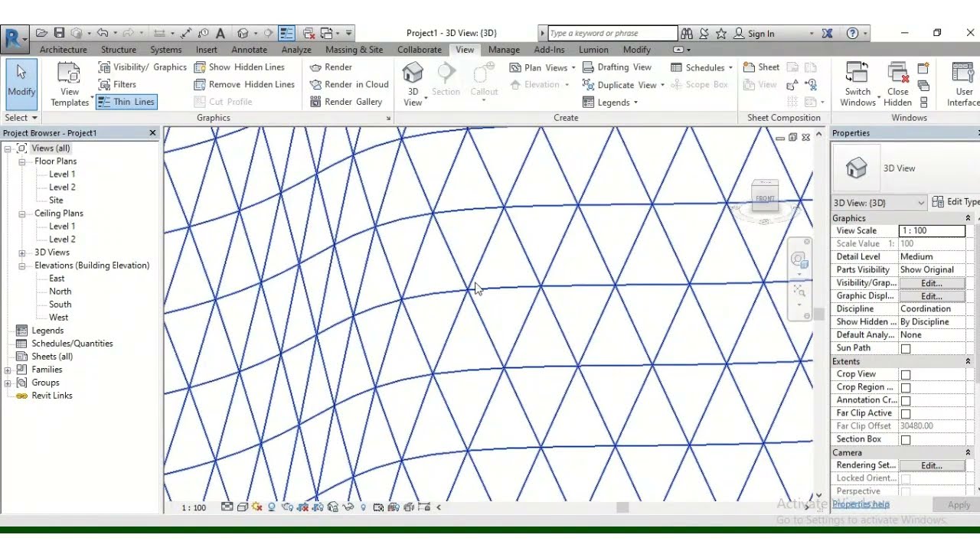The height and width of the screenshot is (551, 980).
Task: Collapse Elevations (Building Elevation) node
Action: [x=22, y=266]
